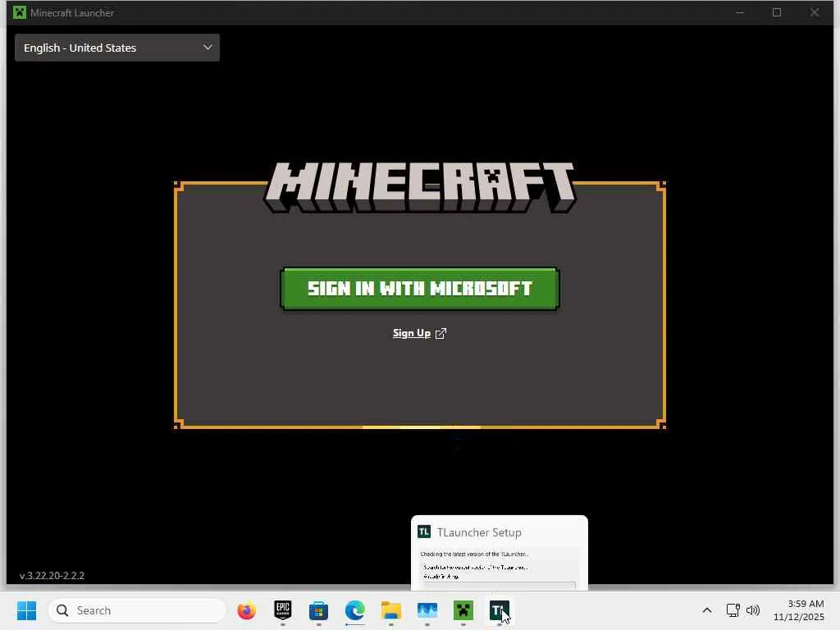Click the TL logo in TLauncher Setup preview
Viewport: 840px width, 630px height.
tap(424, 532)
